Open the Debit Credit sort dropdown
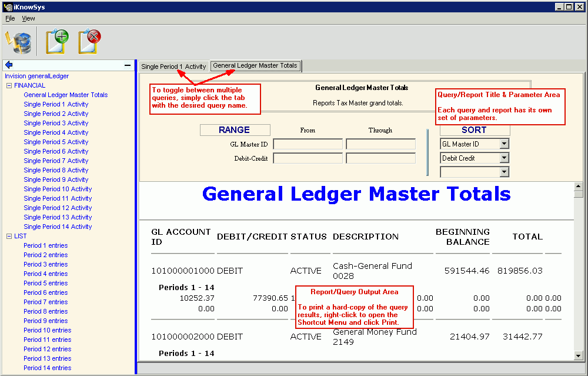 (504, 158)
